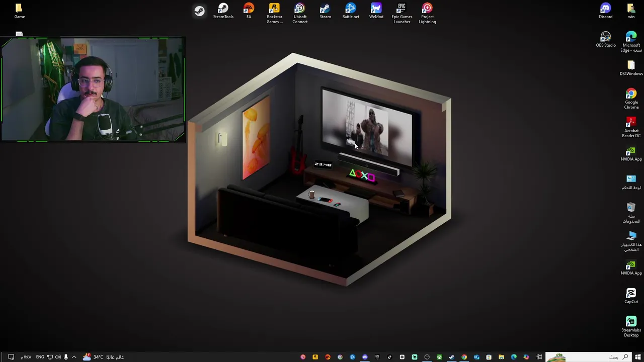Viewport: 644px width, 362px height.
Task: Open EA app from the taskbar
Action: [x=328, y=357]
